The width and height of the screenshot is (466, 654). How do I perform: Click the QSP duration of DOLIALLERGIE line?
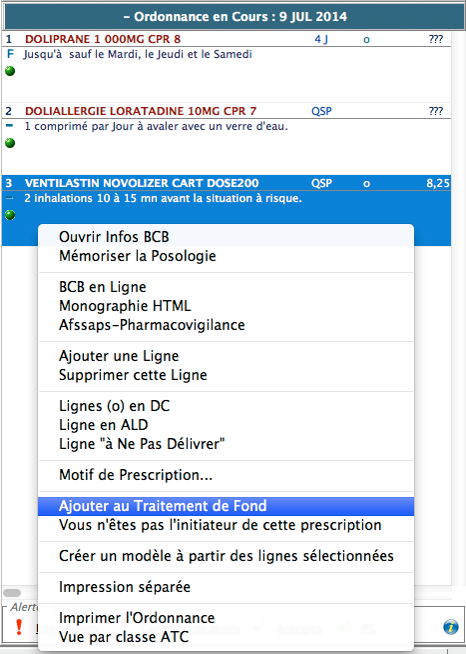point(322,111)
